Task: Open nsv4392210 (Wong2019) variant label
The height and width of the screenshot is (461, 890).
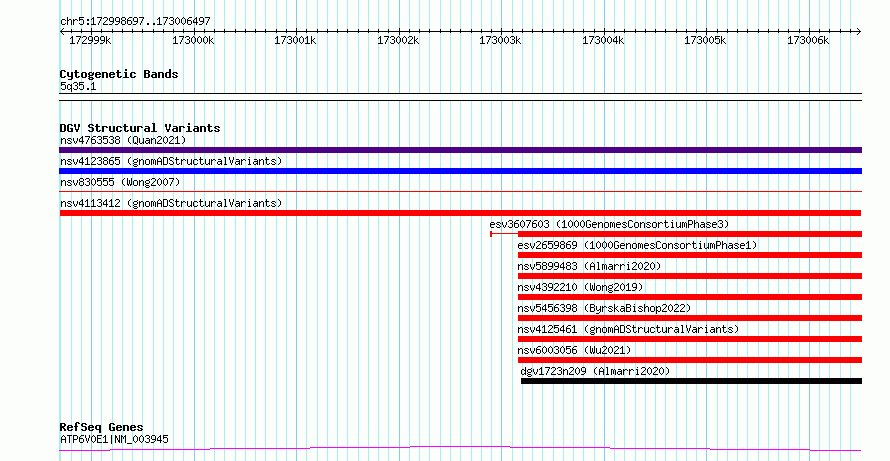Action: click(580, 287)
